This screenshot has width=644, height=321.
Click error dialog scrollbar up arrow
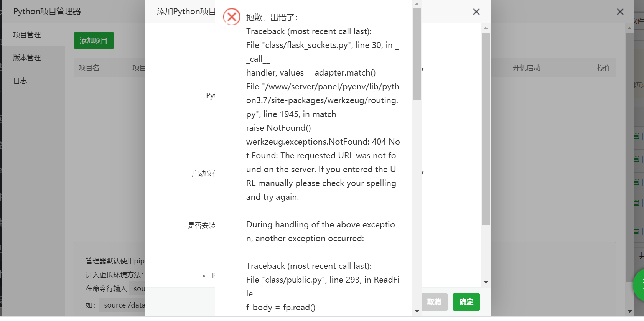pos(417,4)
